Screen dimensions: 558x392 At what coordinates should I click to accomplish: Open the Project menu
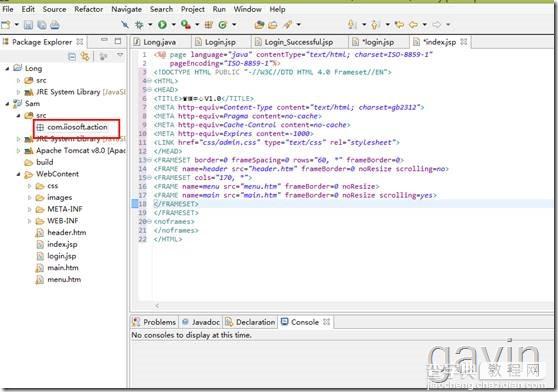(193, 9)
